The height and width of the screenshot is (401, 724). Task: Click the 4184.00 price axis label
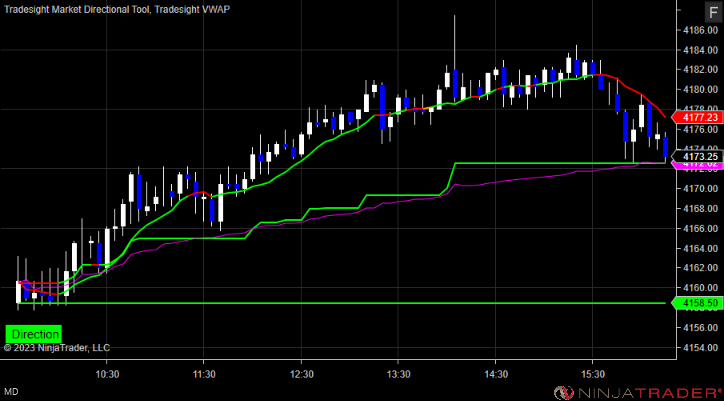click(700, 50)
